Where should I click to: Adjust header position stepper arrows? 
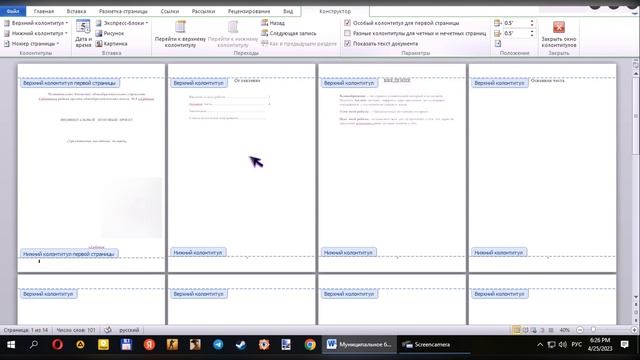[x=531, y=23]
